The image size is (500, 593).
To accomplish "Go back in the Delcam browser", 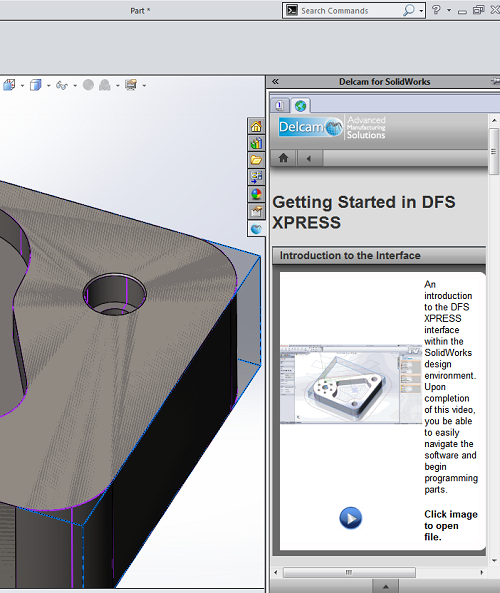I will pos(309,158).
